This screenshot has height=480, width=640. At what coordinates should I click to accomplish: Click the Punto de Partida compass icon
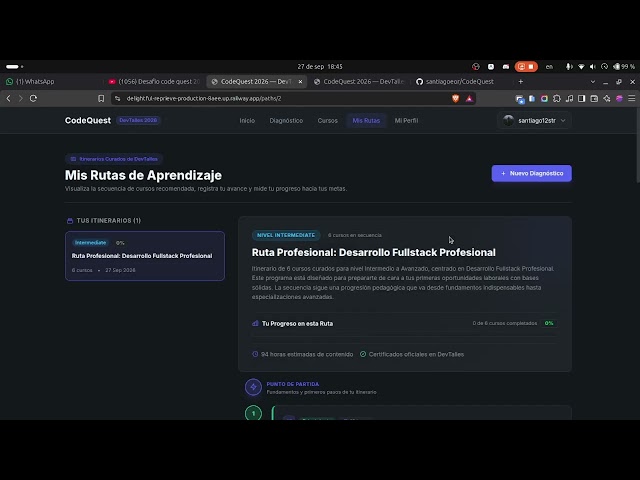253,387
